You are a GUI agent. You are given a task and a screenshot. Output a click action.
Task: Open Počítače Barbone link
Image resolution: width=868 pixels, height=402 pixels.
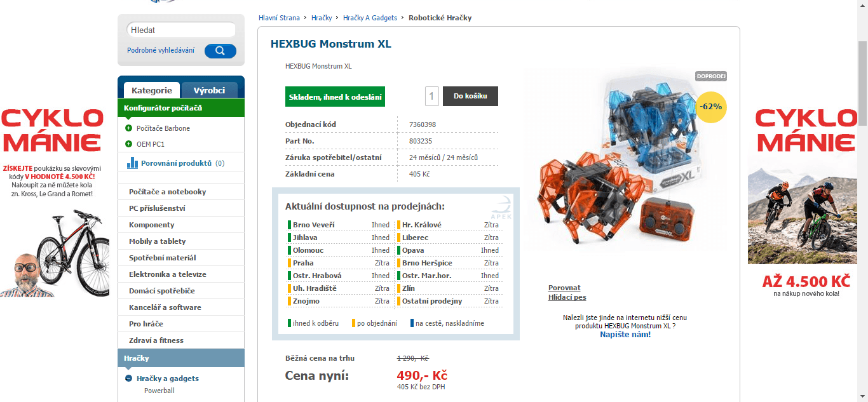click(163, 128)
